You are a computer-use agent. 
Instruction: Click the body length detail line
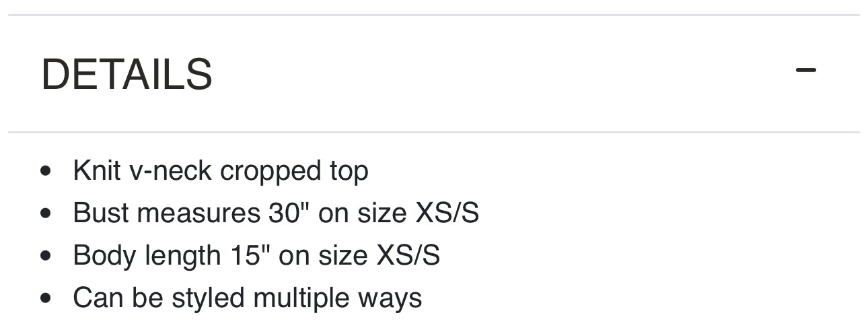coord(256,256)
